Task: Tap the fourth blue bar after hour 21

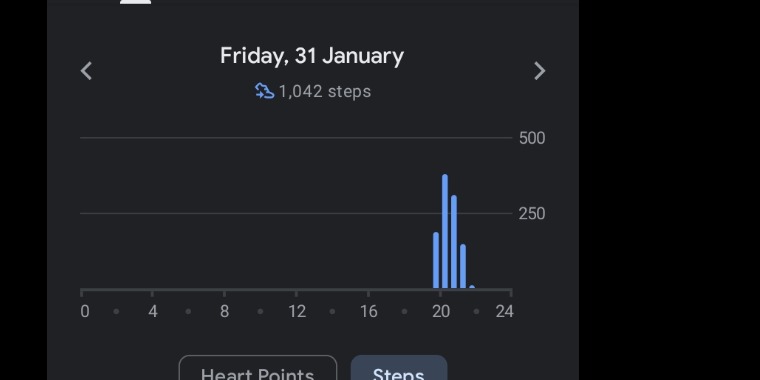Action: (463, 267)
